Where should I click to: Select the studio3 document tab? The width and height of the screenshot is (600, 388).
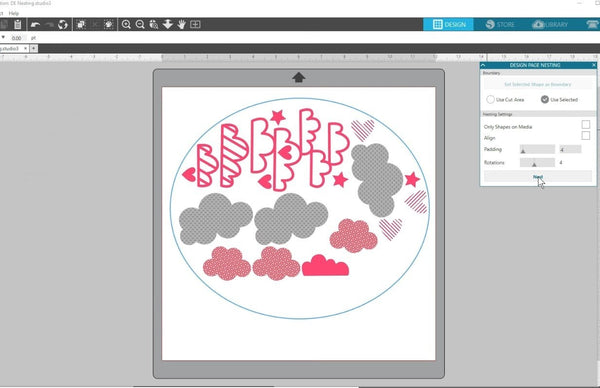tap(11, 49)
